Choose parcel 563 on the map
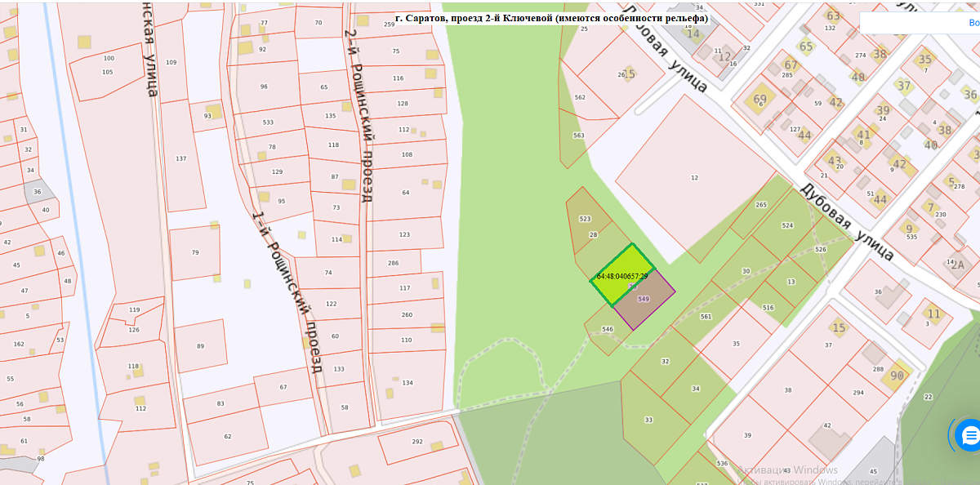 [x=577, y=136]
